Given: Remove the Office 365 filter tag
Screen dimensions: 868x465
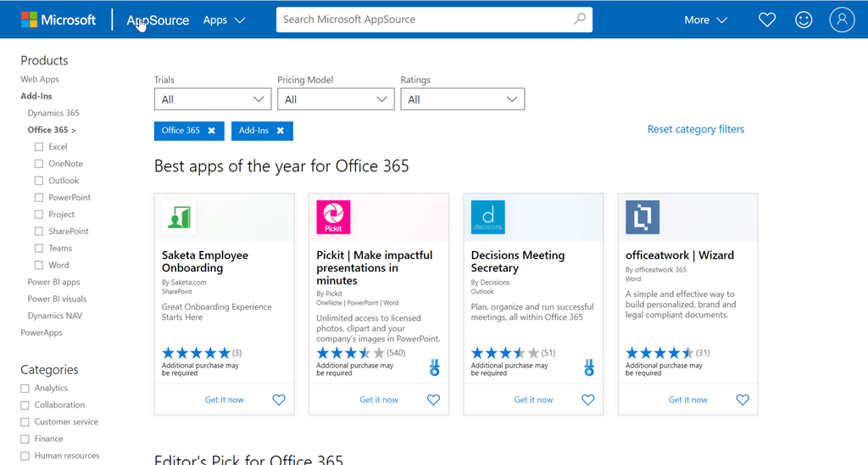Looking at the screenshot, I should click(211, 131).
